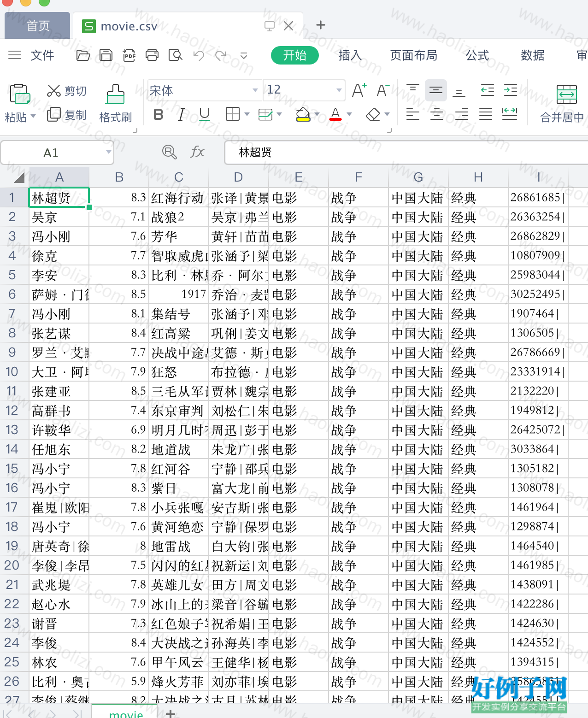The image size is (588, 718).
Task: Decrease indent icon
Action: 487,90
